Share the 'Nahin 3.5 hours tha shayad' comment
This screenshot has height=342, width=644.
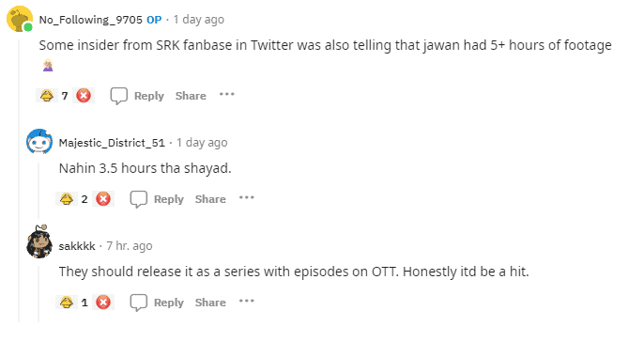click(210, 199)
